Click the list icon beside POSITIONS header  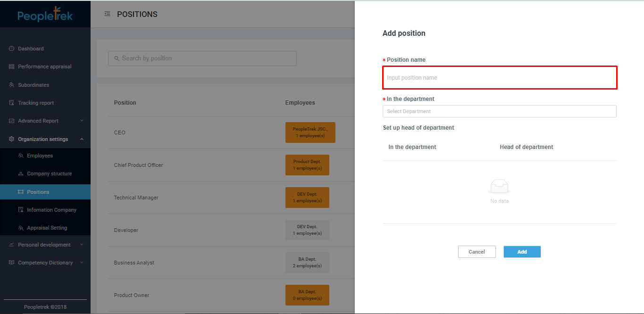point(107,14)
